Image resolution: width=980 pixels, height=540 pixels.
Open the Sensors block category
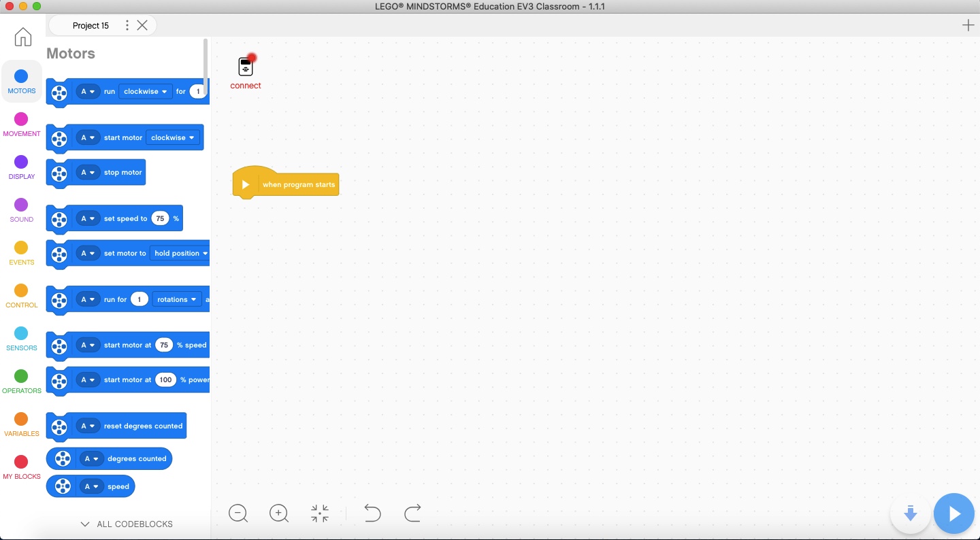point(21,339)
